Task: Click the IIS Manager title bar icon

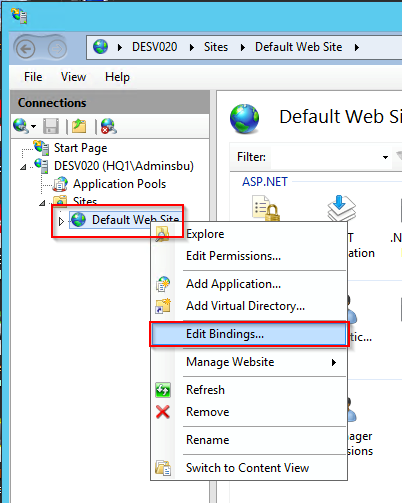Action: (x=19, y=16)
